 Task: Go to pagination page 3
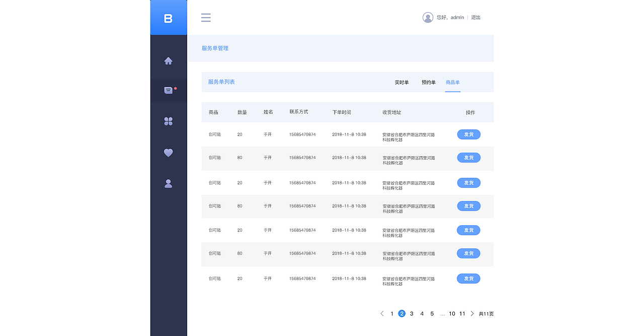point(412,314)
